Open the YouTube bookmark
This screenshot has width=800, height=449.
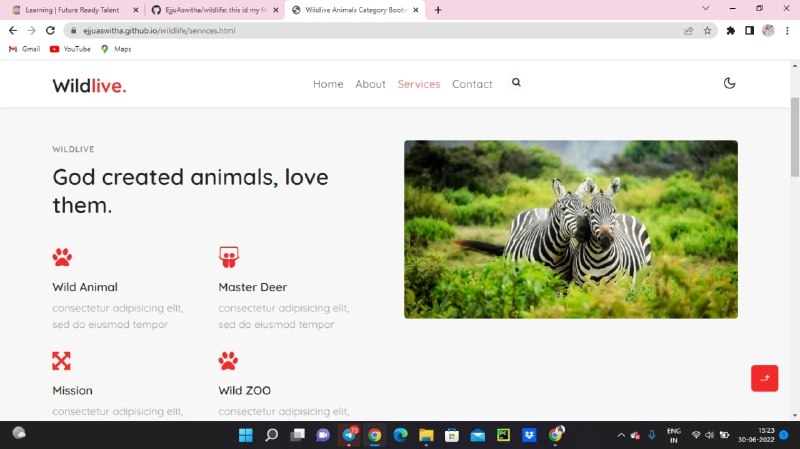coord(70,49)
